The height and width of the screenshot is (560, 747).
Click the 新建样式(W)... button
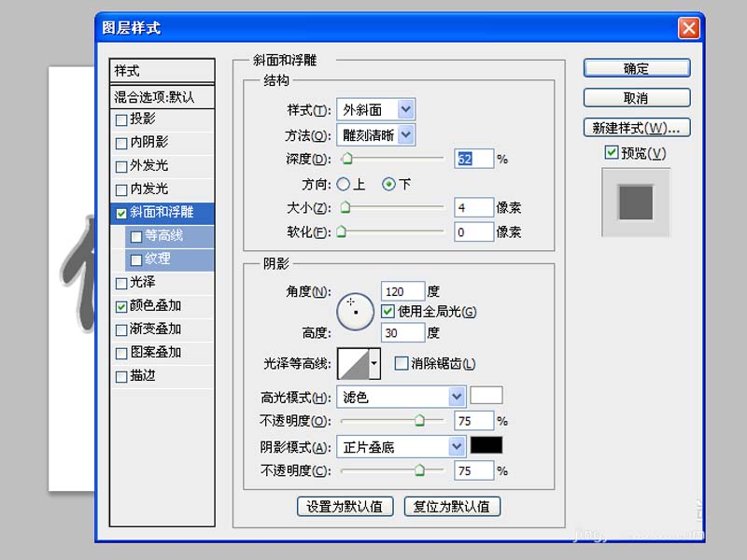pos(637,128)
